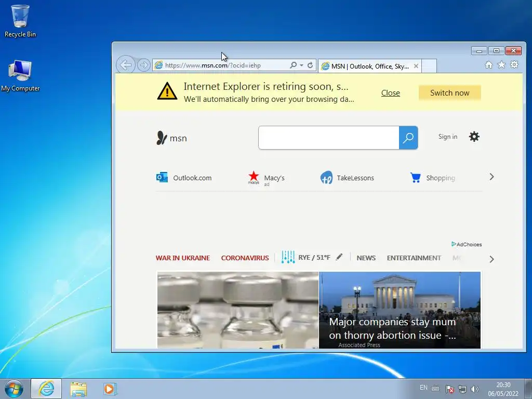This screenshot has height=399, width=532.
Task: Open the address bar autocomplete dropdown arrow
Action: 301,65
